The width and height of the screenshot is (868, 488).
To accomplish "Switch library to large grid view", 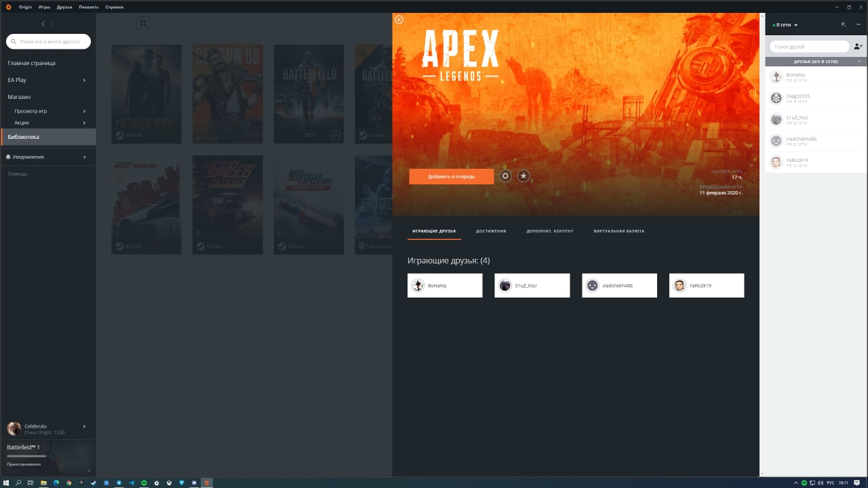I will (x=143, y=23).
